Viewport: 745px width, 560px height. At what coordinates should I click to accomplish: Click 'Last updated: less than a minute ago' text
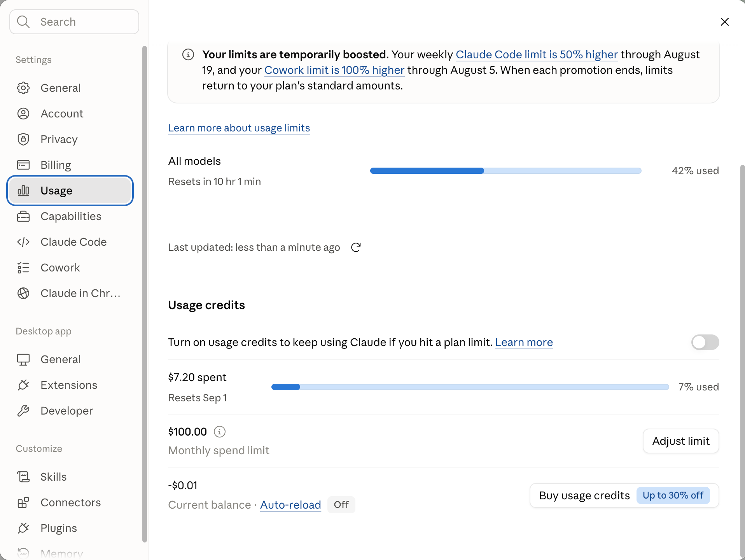254,247
